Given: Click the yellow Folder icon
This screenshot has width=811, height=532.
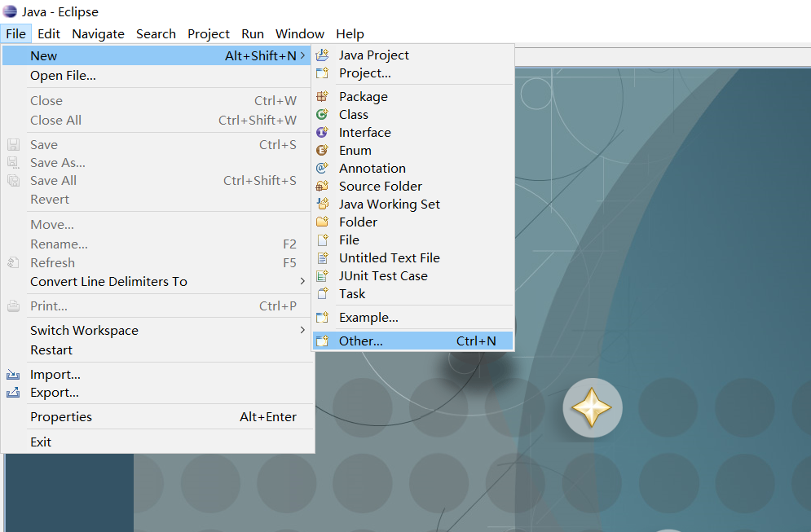Looking at the screenshot, I should 322,222.
